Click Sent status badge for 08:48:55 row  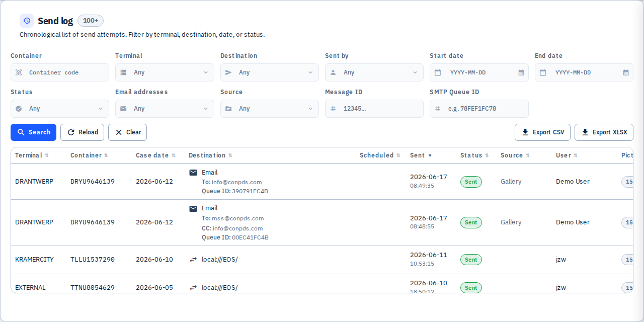pyautogui.click(x=471, y=222)
